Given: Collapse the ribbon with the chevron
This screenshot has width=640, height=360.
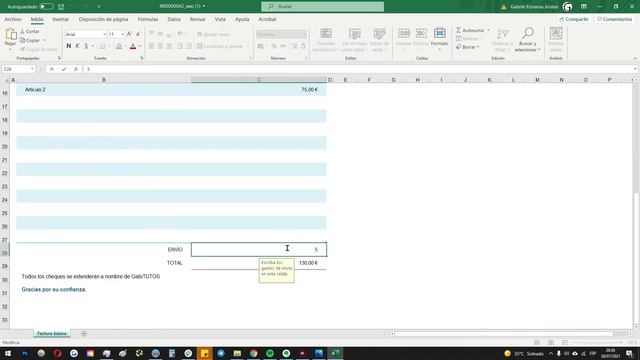Looking at the screenshot, I should pyautogui.click(x=635, y=59).
